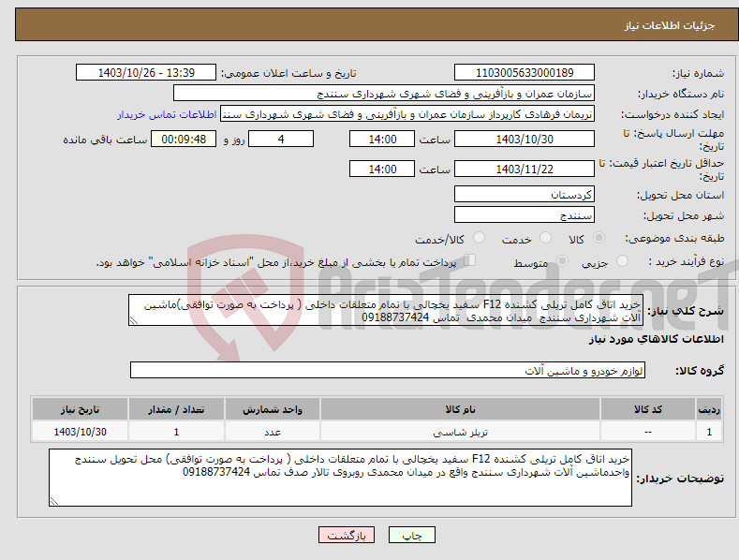Select the کالا radio button
This screenshot has height=560, width=739.
(x=599, y=238)
